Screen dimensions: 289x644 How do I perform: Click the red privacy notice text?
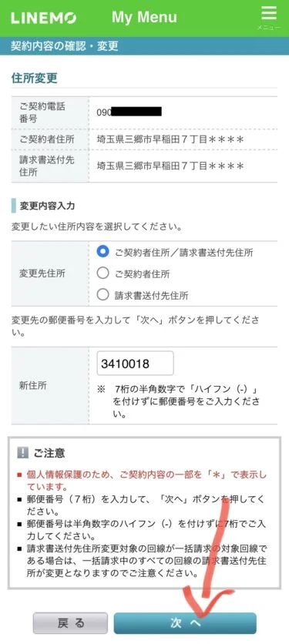click(x=145, y=481)
